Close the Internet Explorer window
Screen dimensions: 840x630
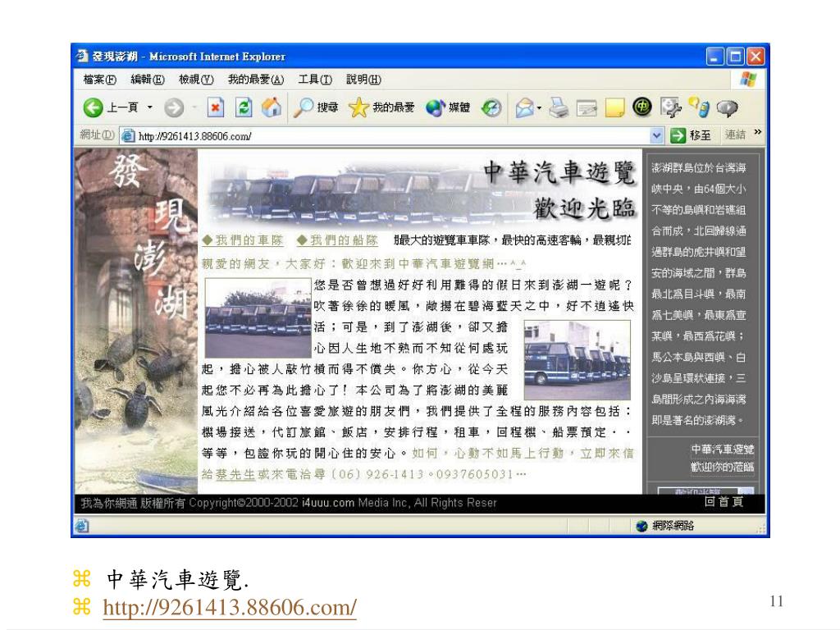[756, 57]
